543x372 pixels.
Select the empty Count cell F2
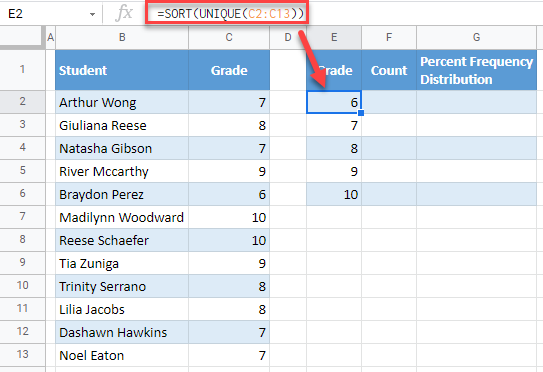[389, 102]
